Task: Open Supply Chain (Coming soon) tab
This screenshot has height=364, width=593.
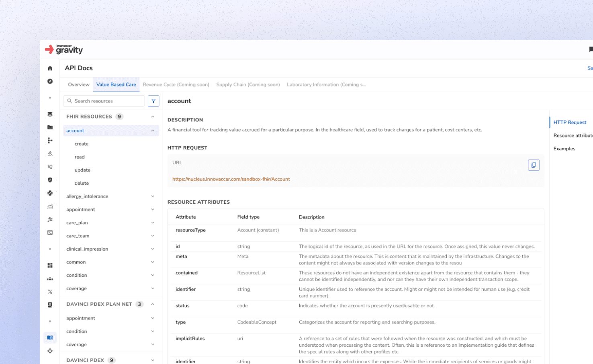Action: 248,84
